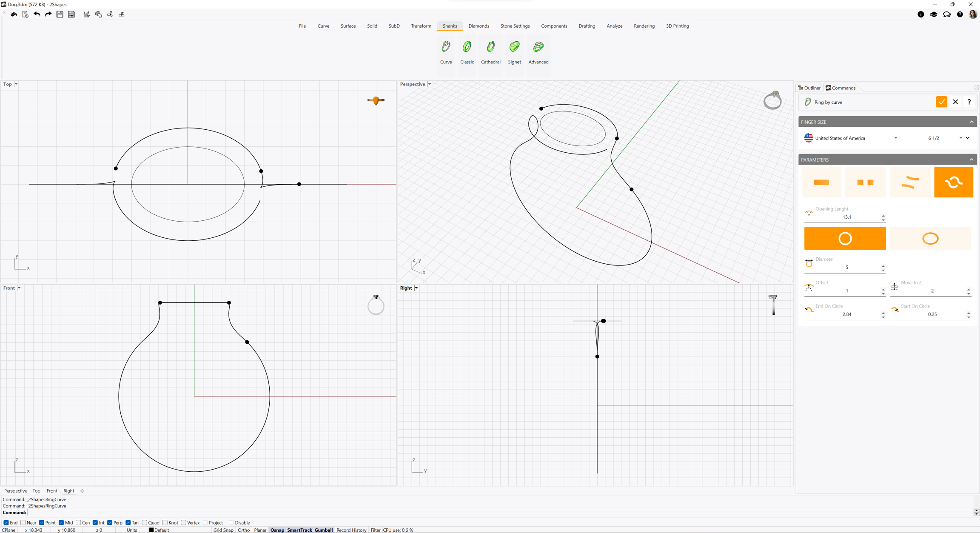
Task: Open the Diamonds ribbon tab
Action: click(479, 26)
